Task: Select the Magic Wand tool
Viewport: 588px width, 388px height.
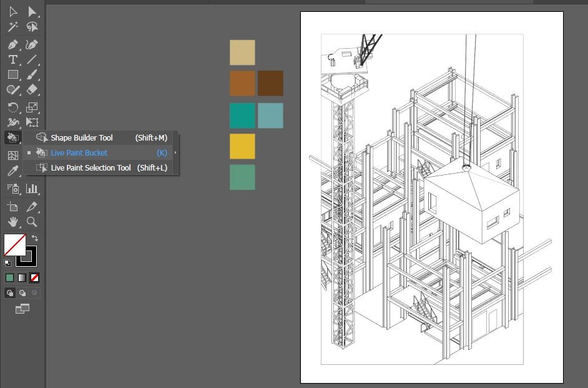Action: [x=12, y=27]
